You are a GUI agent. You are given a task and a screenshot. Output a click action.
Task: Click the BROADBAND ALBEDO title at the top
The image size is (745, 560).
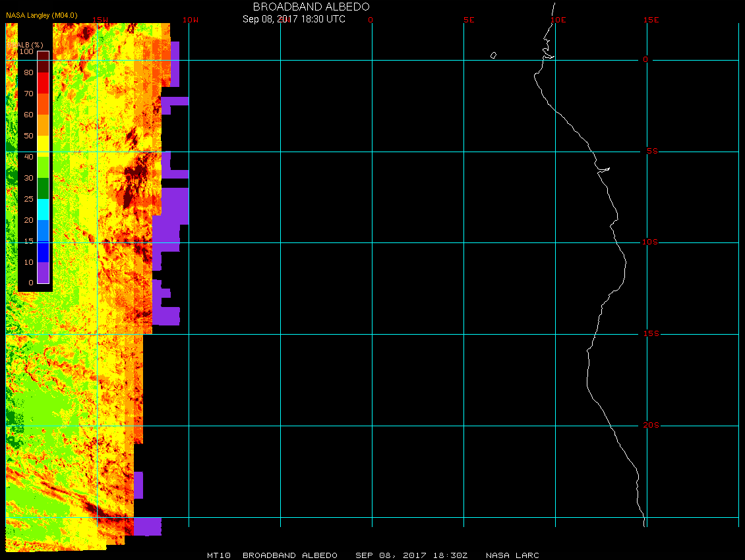311,7
